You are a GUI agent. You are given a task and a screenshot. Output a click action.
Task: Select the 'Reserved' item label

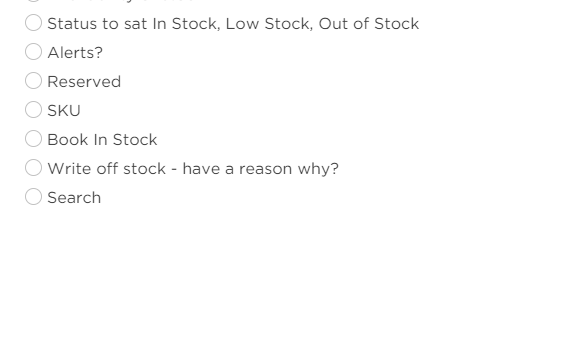(84, 82)
